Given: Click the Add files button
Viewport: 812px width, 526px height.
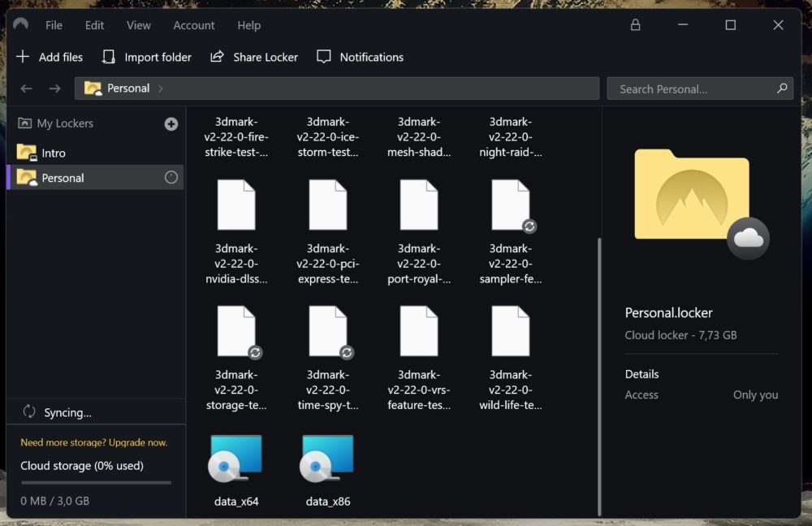Looking at the screenshot, I should 50,57.
